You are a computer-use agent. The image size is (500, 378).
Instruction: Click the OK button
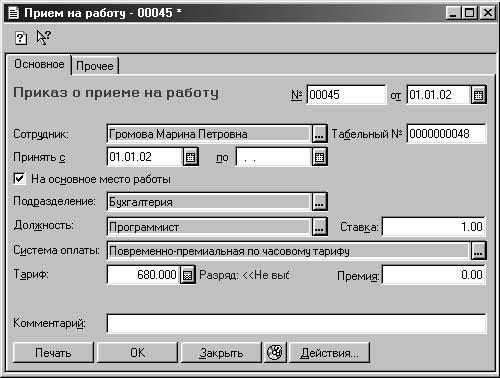pyautogui.click(x=137, y=352)
